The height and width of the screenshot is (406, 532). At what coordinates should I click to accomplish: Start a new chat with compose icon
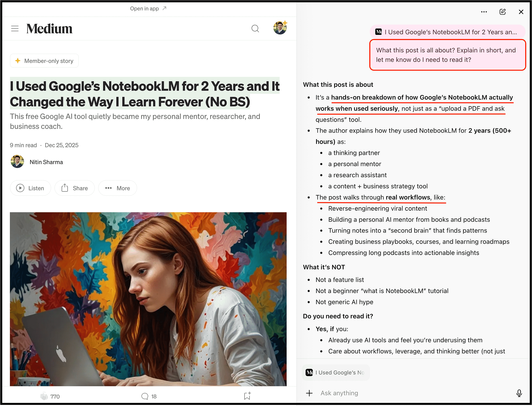tap(503, 12)
